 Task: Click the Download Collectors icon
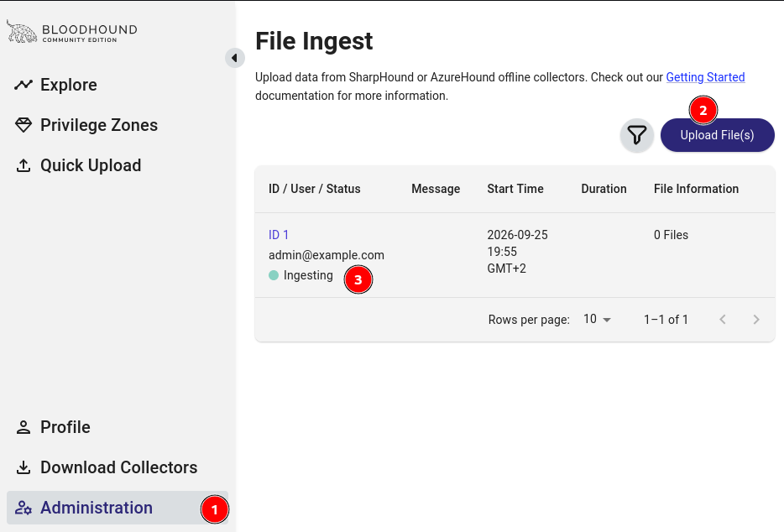pyautogui.click(x=24, y=467)
